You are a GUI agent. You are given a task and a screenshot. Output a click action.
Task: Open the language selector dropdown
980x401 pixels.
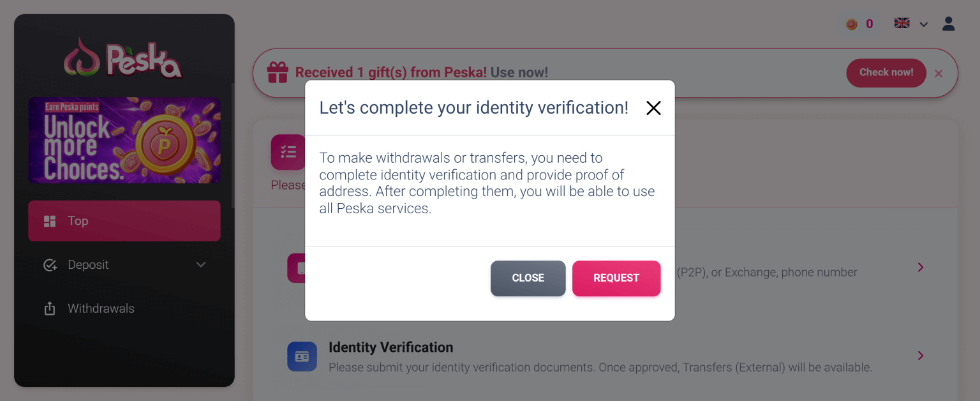[x=923, y=24]
